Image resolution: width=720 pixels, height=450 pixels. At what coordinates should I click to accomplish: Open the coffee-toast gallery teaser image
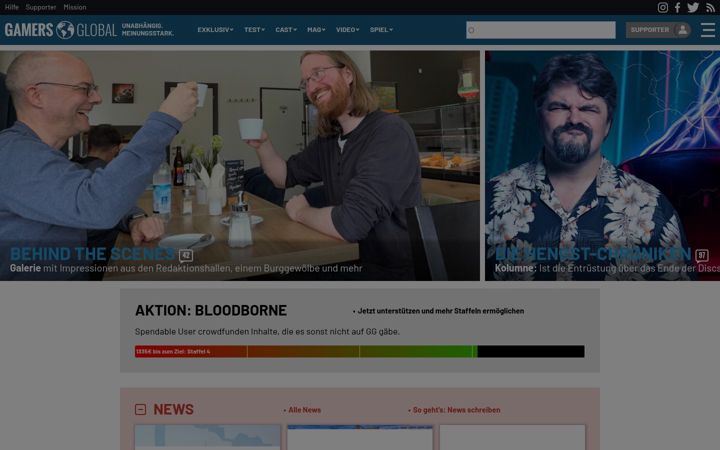tap(240, 165)
